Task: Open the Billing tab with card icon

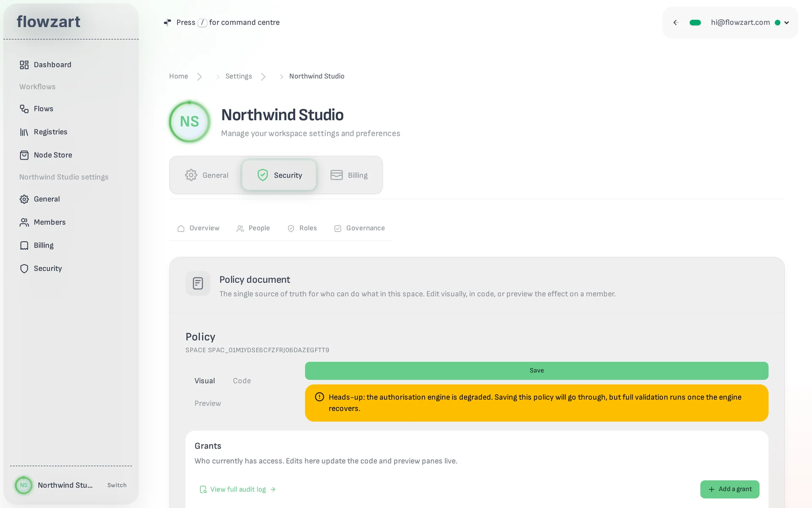Action: 349,175
